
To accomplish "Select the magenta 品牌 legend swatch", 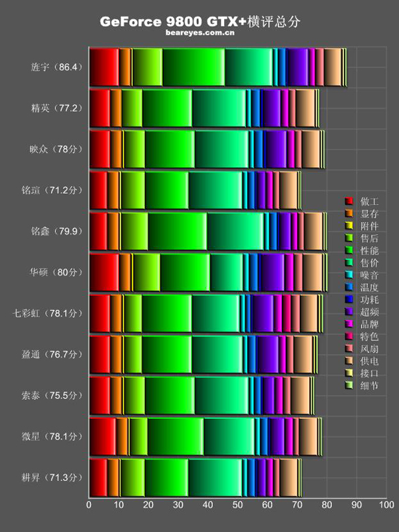I will click(x=348, y=324).
